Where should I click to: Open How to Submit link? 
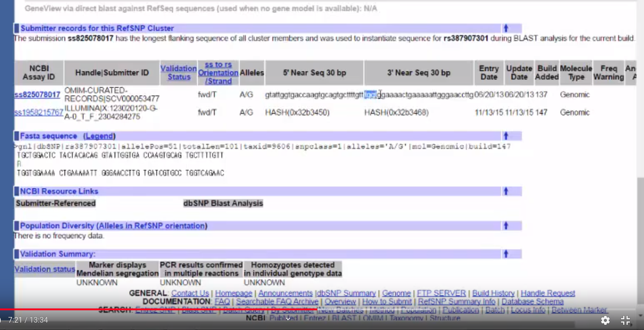(387, 301)
